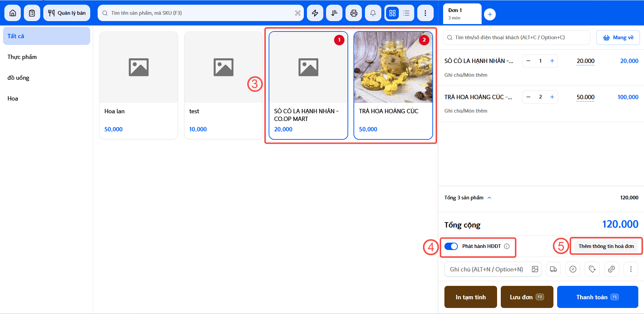Click the Thanh toán button
The width and height of the screenshot is (644, 314).
(597, 297)
